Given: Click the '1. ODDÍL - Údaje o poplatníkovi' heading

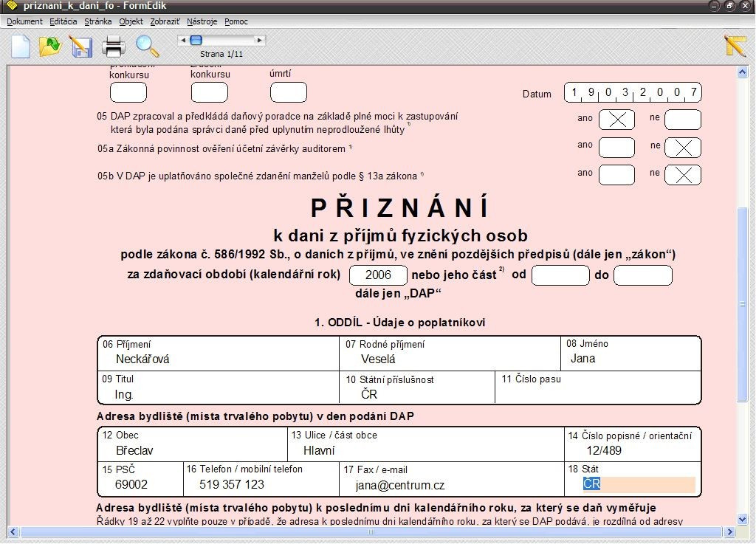Looking at the screenshot, I should point(399,323).
